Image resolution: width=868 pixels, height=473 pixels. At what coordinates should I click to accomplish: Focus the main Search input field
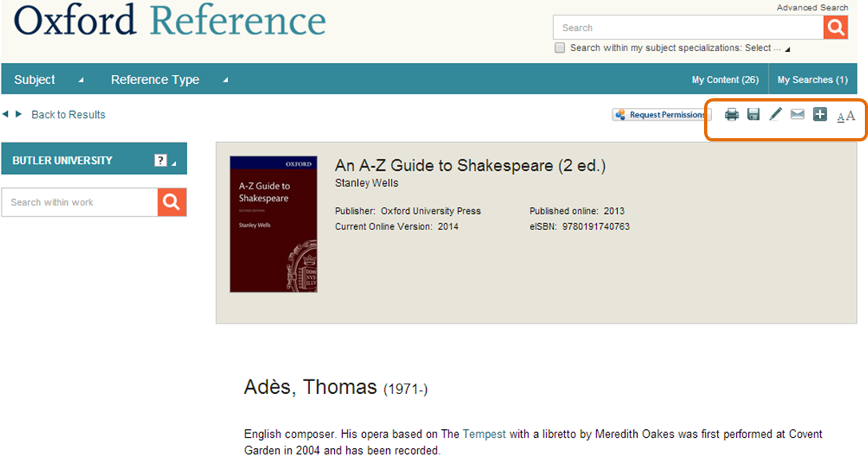coord(688,27)
